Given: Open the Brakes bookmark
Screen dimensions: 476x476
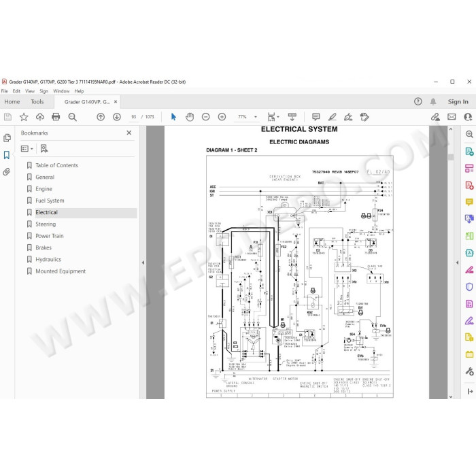Looking at the screenshot, I should point(44,248).
